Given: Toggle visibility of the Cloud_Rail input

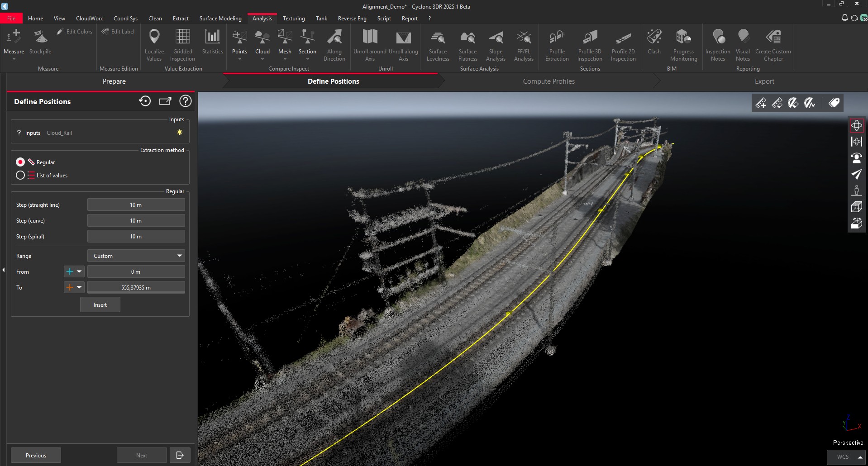Looking at the screenshot, I should click(179, 132).
